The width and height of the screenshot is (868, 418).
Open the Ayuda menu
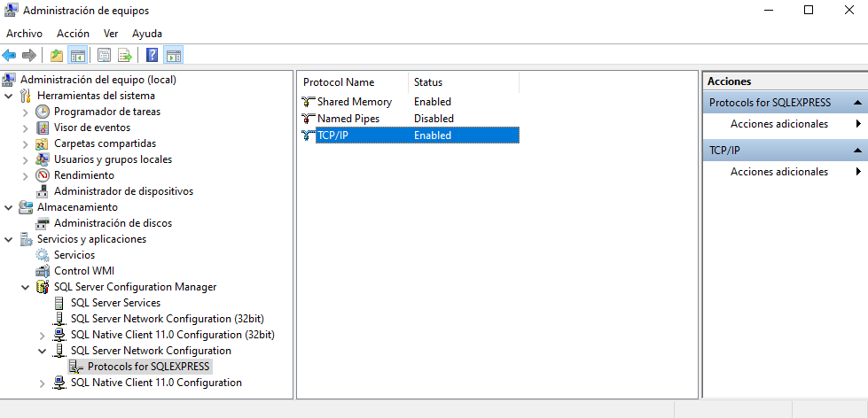146,34
